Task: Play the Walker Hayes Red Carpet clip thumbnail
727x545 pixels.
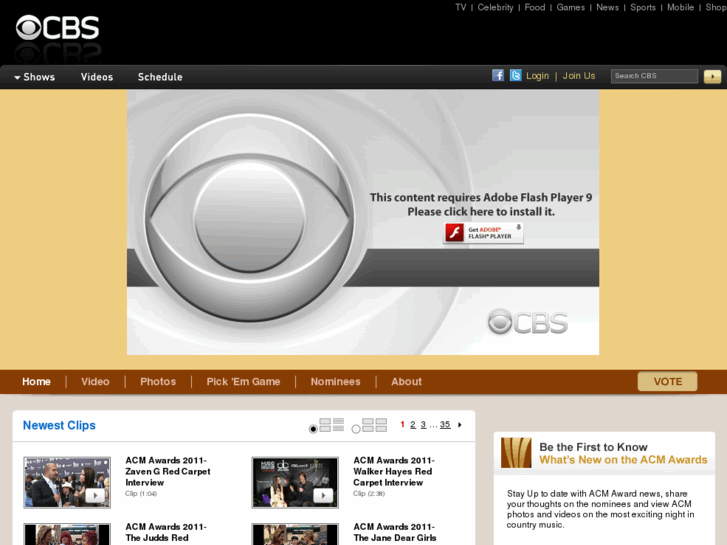Action: tap(295, 482)
